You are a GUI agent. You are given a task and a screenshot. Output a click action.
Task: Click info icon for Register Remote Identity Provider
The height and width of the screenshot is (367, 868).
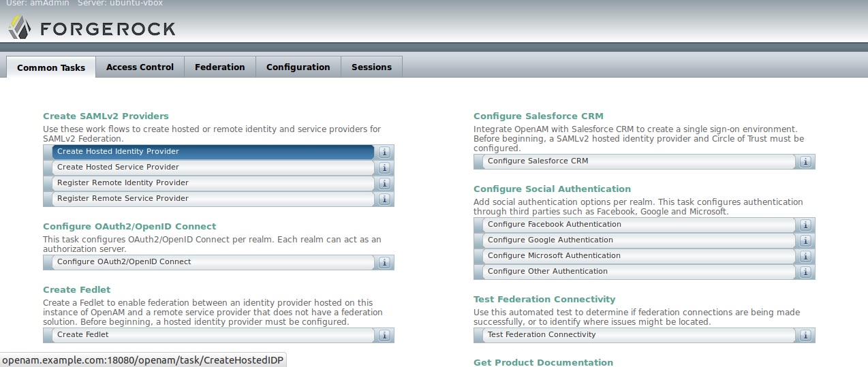[384, 183]
